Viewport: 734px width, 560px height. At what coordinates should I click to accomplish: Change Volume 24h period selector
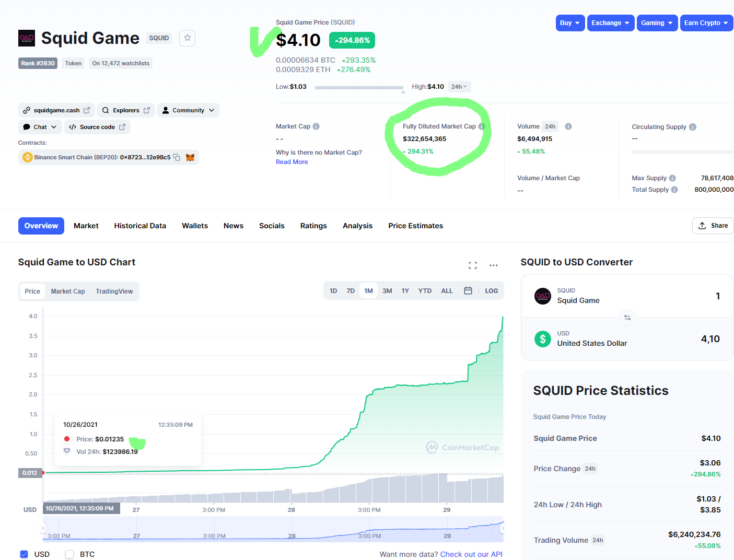tap(550, 126)
